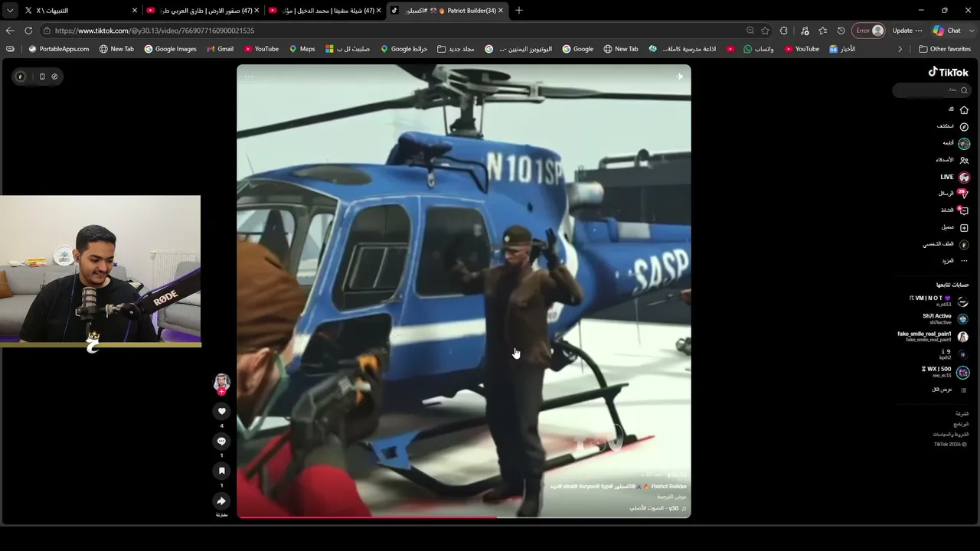The width and height of the screenshot is (980, 551).
Task: Reload the page with the refresh icon
Action: click(28, 31)
